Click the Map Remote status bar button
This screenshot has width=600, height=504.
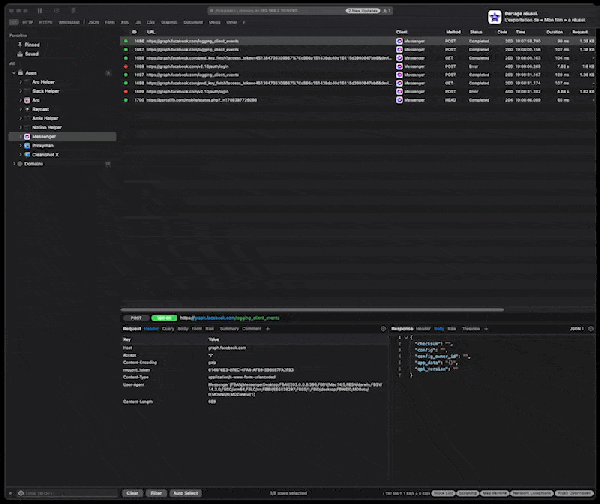(x=494, y=493)
